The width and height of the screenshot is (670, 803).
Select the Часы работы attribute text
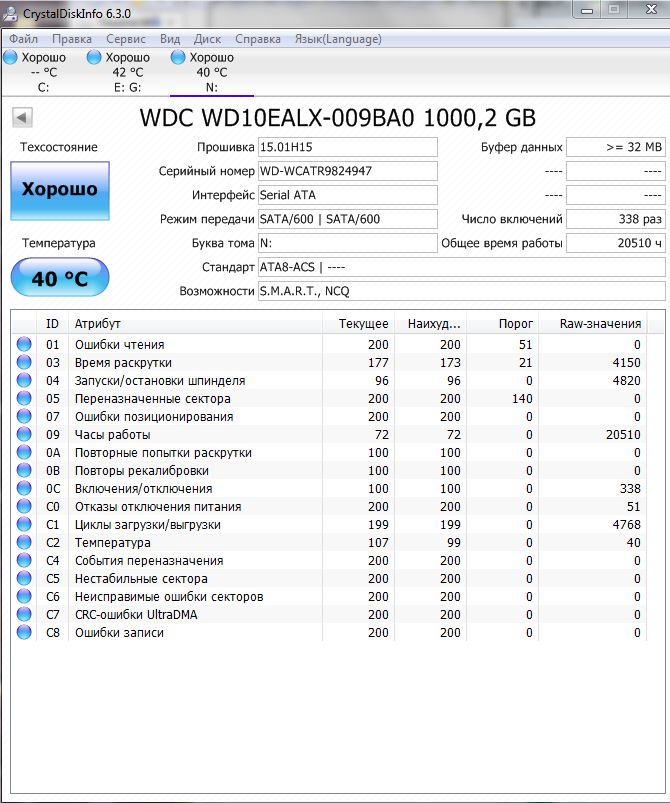(112, 434)
